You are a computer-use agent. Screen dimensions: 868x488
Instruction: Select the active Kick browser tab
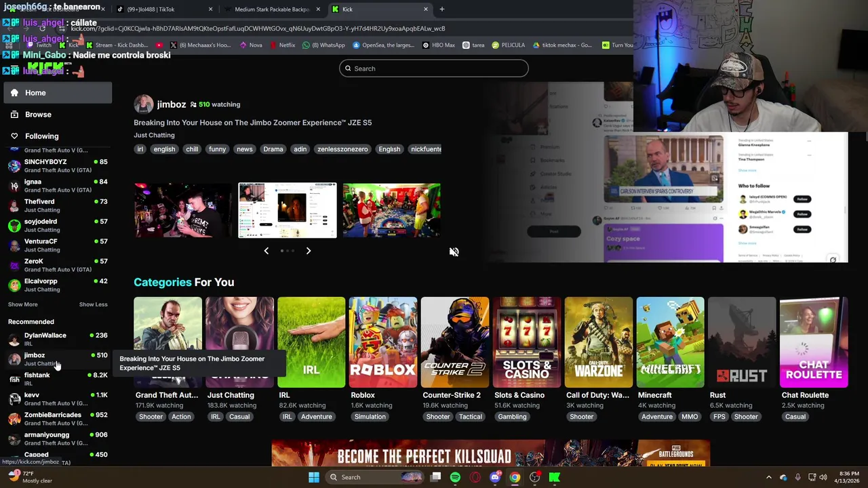[380, 9]
